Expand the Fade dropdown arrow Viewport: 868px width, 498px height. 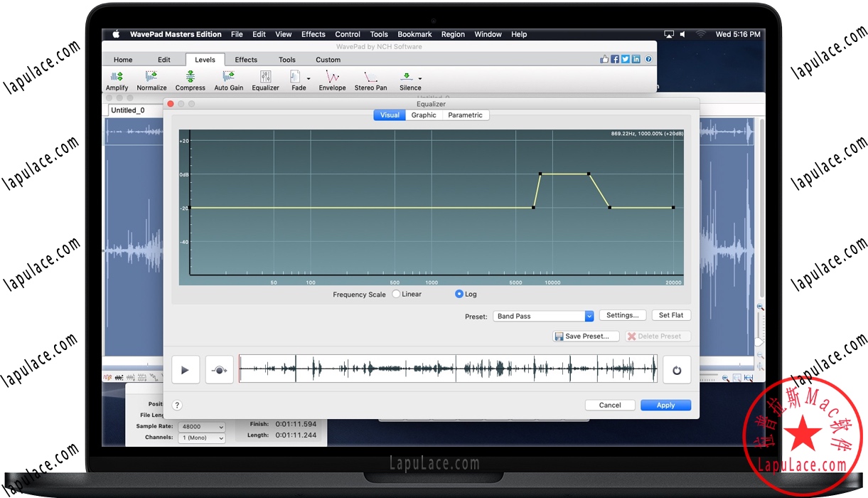(x=307, y=80)
